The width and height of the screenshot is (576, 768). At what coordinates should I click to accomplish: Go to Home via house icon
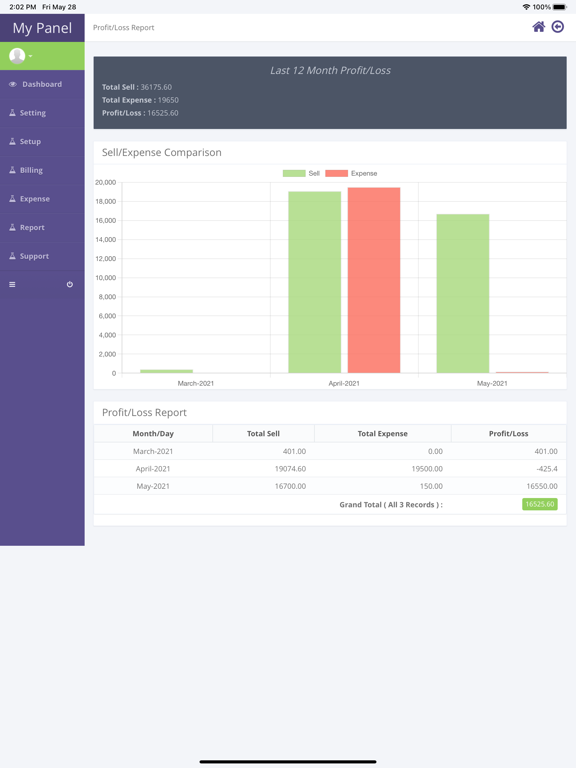coord(538,27)
